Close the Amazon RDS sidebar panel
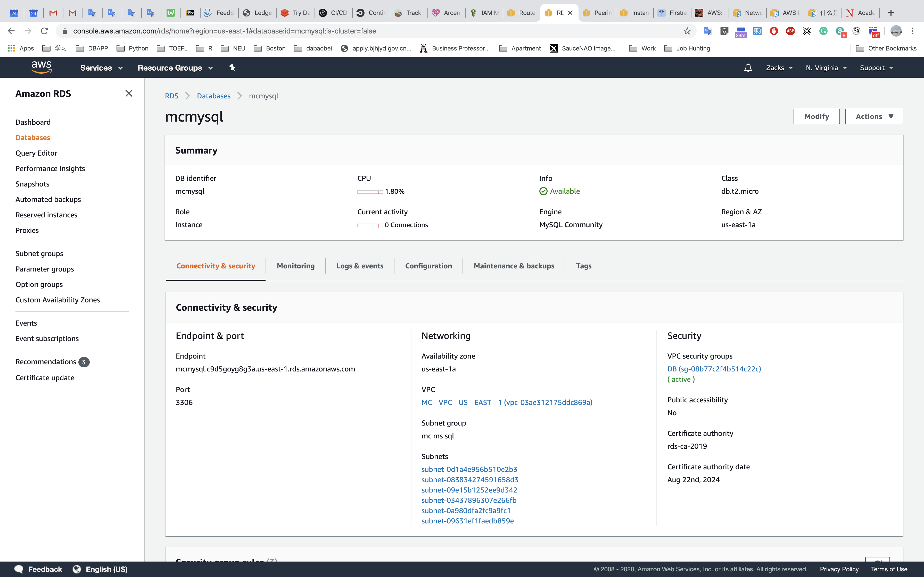Screen dimensions: 924x577 [x=129, y=94]
